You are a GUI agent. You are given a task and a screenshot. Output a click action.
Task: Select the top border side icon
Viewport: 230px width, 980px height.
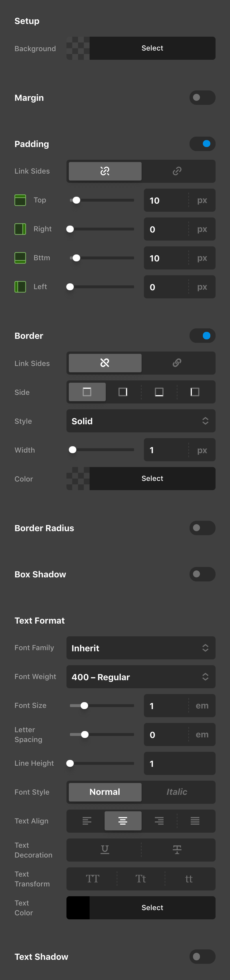87,392
